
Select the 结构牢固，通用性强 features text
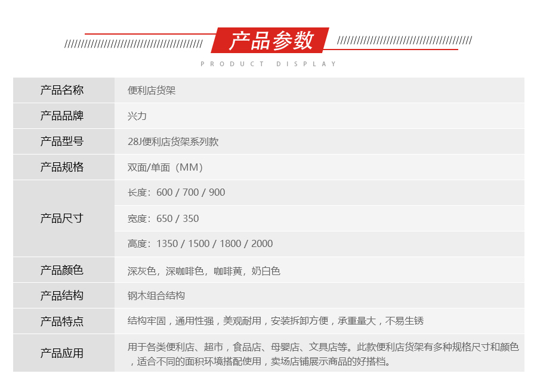275,321
